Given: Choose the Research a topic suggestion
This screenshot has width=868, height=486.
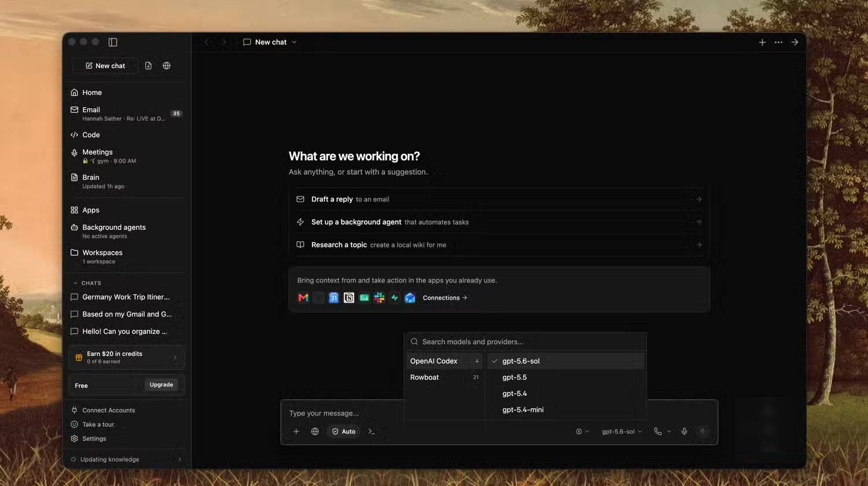Looking at the screenshot, I should coord(499,245).
